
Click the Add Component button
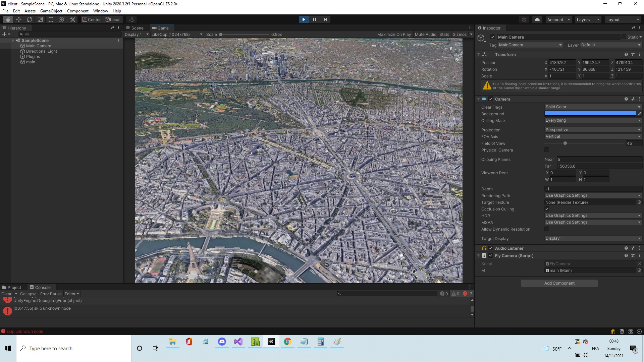[559, 283]
